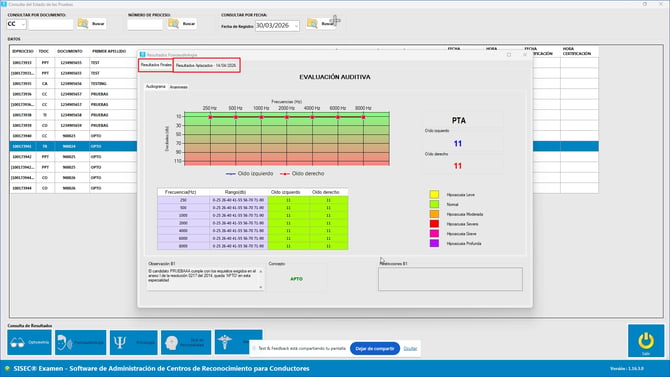Click the Hipoacusia Leve yellow swatch
This screenshot has width=670, height=377.
click(434, 194)
